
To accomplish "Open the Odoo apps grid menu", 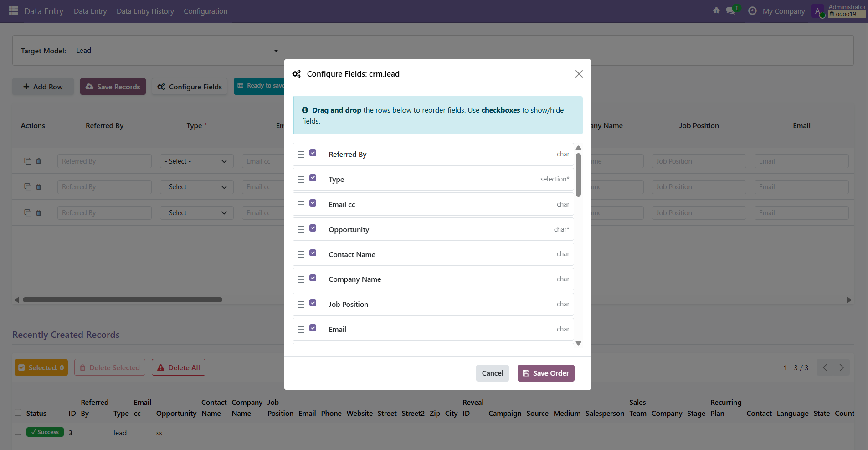I will pyautogui.click(x=12, y=11).
